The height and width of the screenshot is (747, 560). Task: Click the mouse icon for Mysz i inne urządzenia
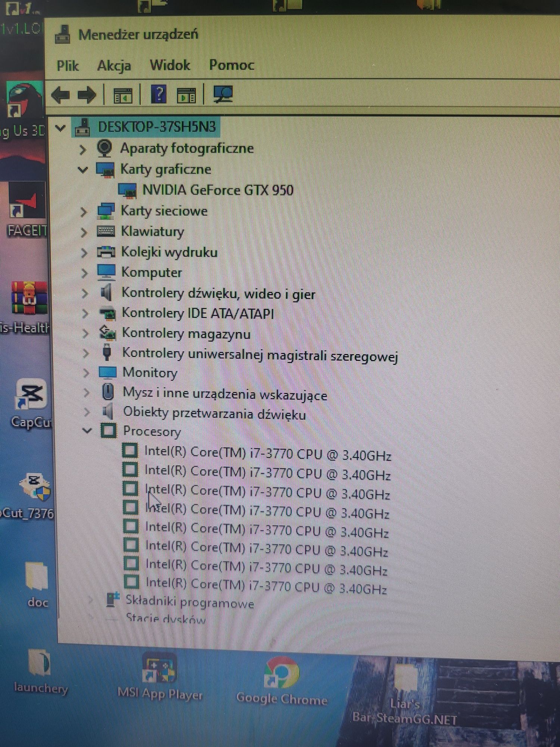point(108,392)
